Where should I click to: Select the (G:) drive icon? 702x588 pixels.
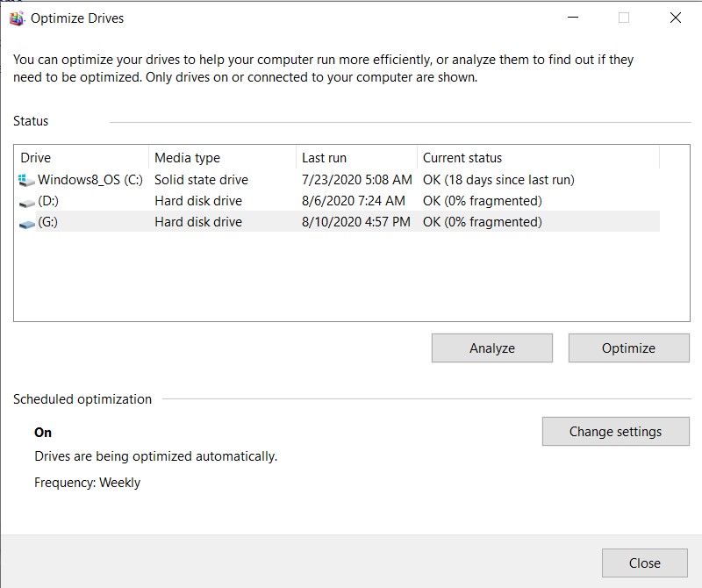tap(27, 224)
